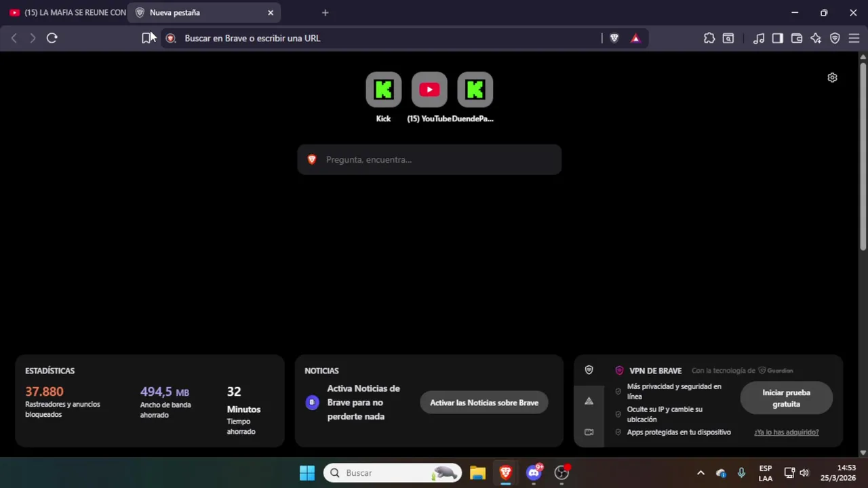Click the '32 Minutos' time saved value
The image size is (868, 488).
pos(243,400)
